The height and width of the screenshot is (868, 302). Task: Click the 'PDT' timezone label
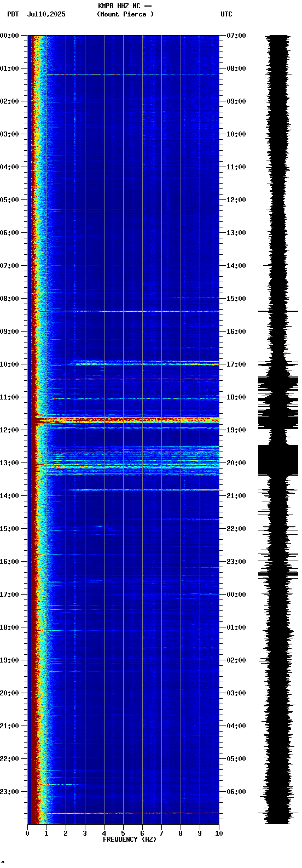[13, 14]
